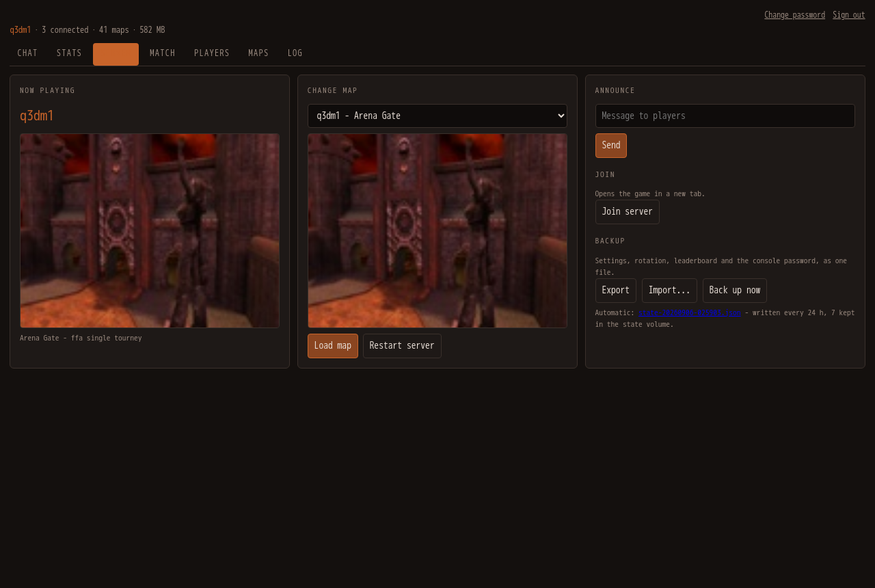This screenshot has width=875, height=588.
Task: Open the Import... backup dialog
Action: click(669, 291)
